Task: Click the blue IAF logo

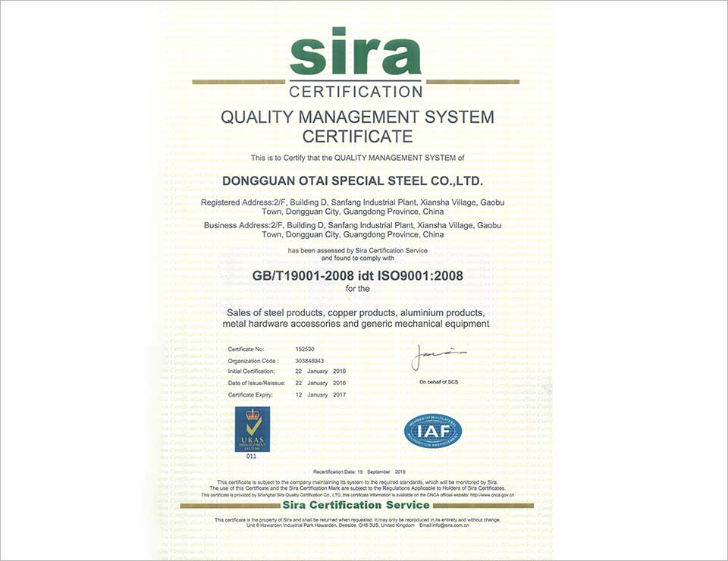Action: (x=433, y=431)
